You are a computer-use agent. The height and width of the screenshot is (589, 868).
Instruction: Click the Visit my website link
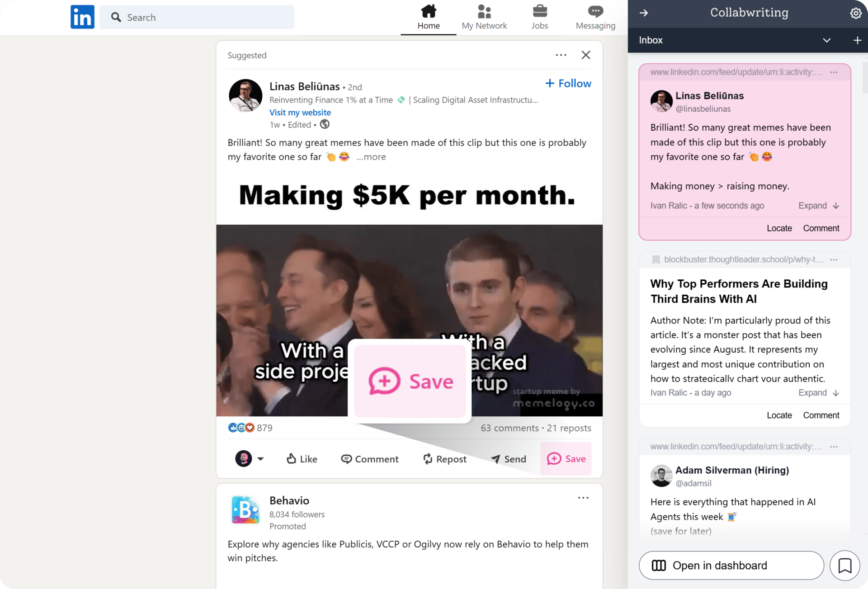tap(300, 113)
